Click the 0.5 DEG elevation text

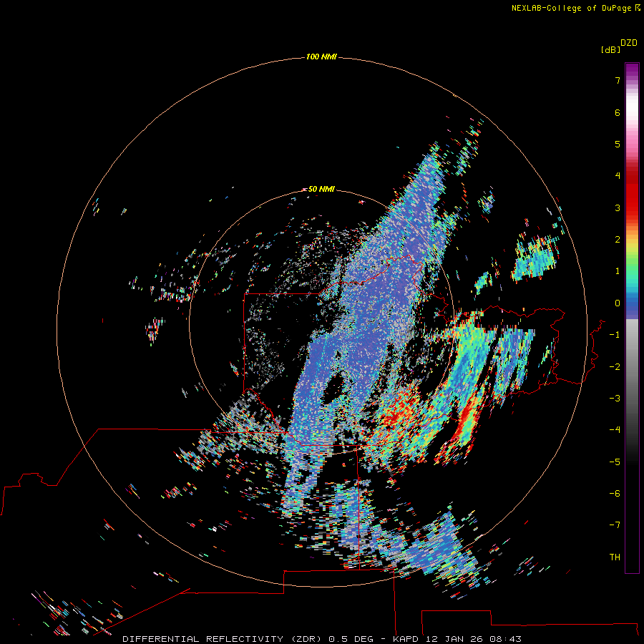[x=351, y=639]
